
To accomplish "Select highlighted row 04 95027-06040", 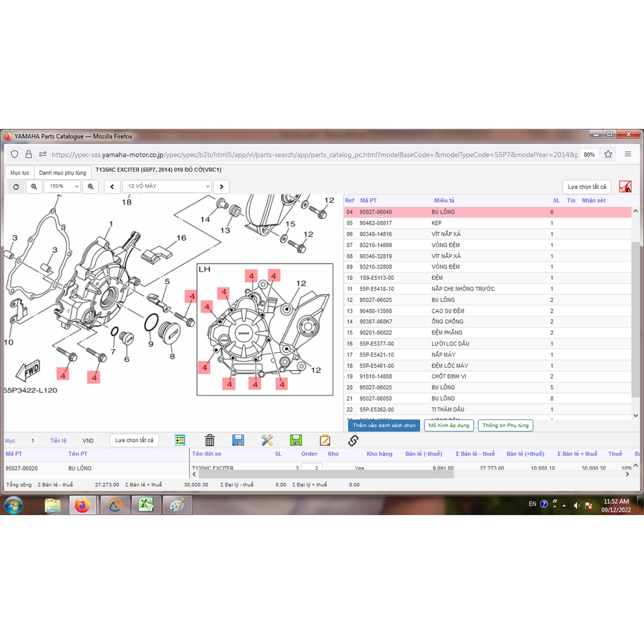I will coord(487,212).
